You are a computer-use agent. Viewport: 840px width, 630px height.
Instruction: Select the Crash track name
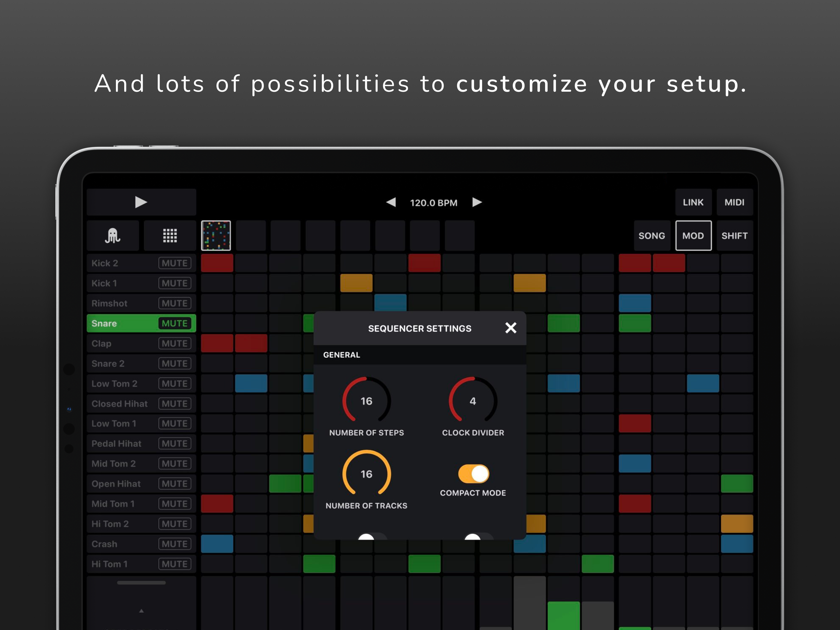(x=104, y=544)
